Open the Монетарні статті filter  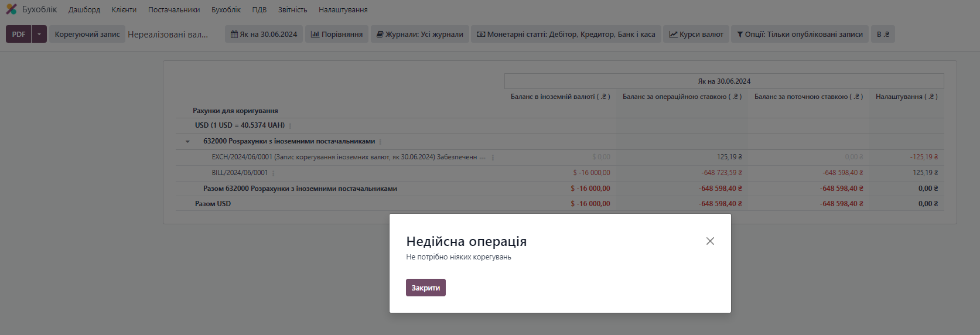tap(566, 34)
